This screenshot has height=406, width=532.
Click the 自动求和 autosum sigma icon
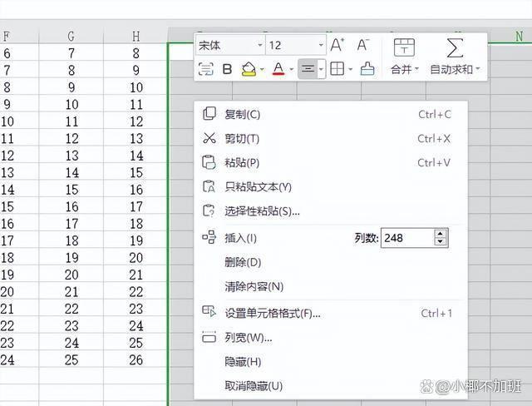point(455,47)
